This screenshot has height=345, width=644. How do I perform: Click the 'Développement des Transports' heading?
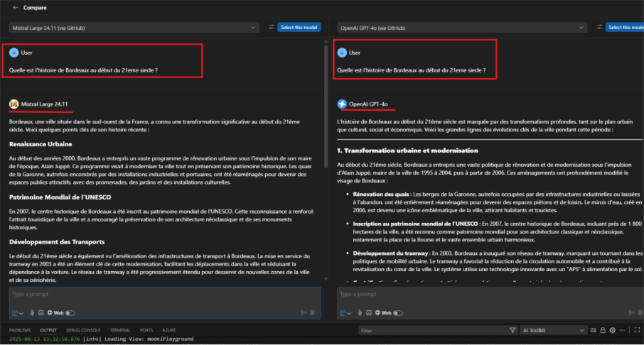point(57,242)
